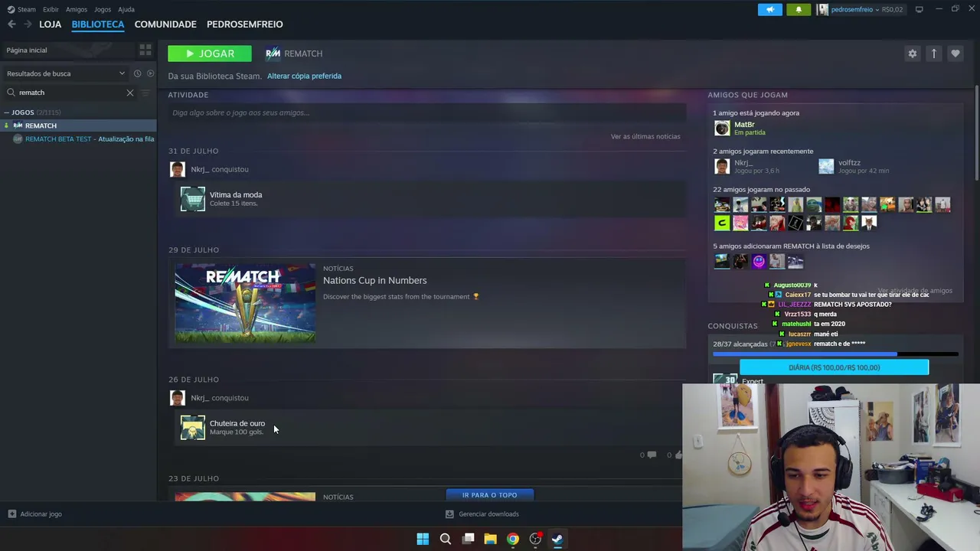Click the Steam icon on the taskbar
Image resolution: width=980 pixels, height=551 pixels.
click(x=557, y=540)
